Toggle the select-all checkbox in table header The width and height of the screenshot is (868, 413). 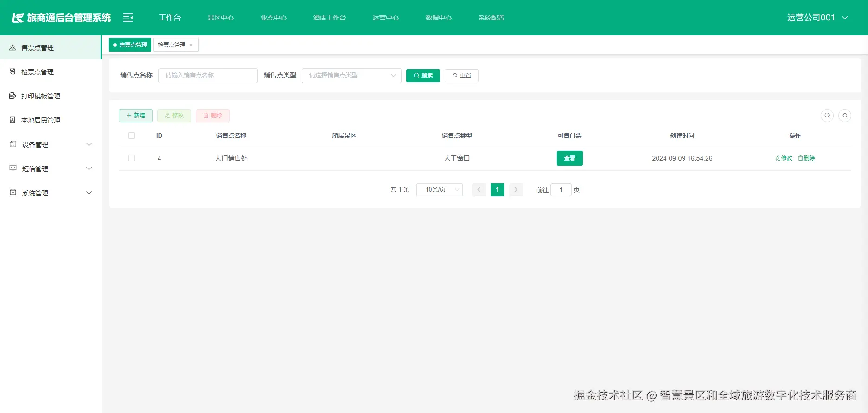(132, 136)
